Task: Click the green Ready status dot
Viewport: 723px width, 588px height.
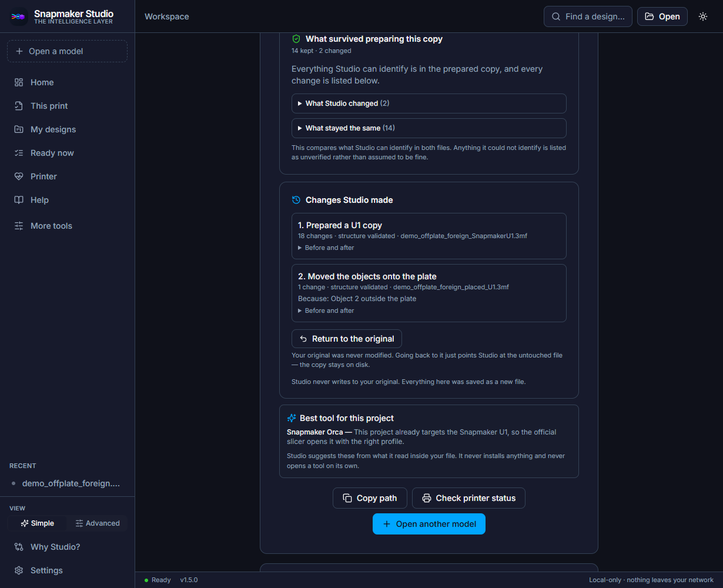Action: pos(146,580)
